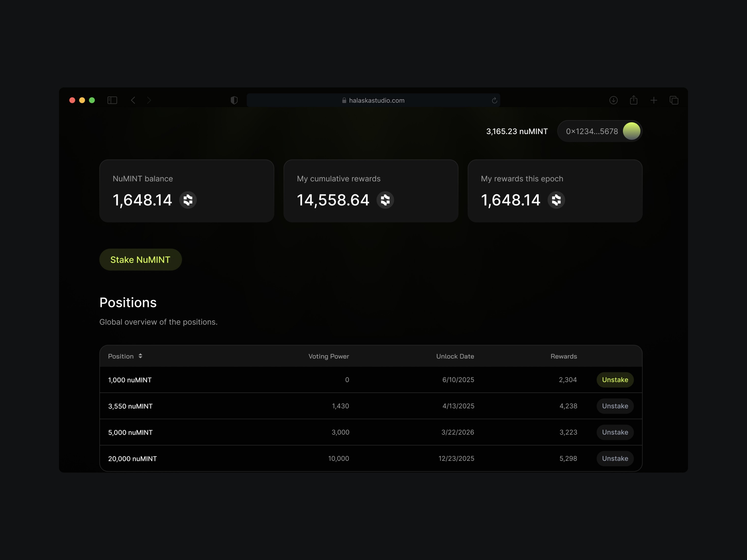Click the back navigation arrow

(133, 100)
